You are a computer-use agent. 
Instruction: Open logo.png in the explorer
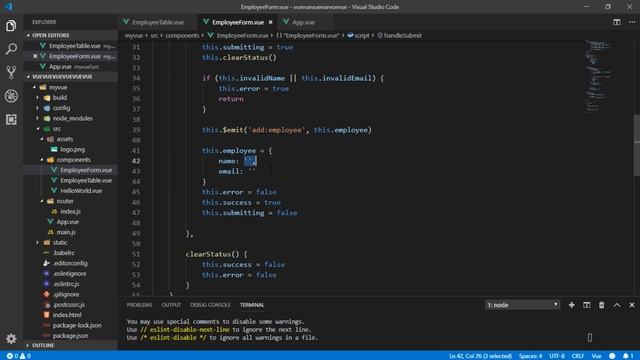tap(73, 149)
